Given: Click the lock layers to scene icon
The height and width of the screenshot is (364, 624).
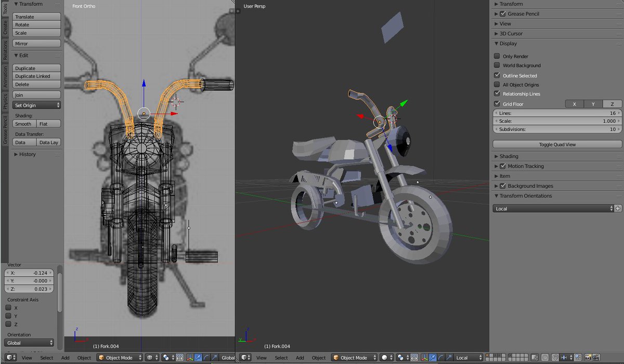Looking at the screenshot, I should point(536,358).
